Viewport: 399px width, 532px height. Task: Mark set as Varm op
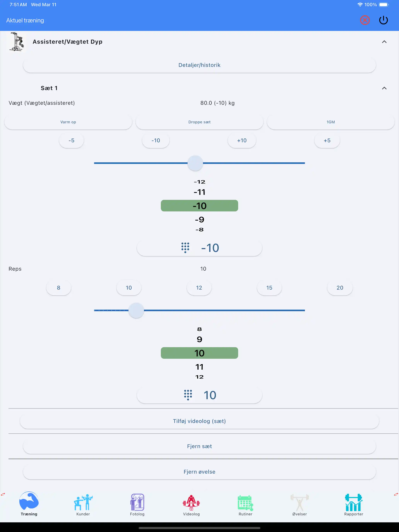[68, 122]
